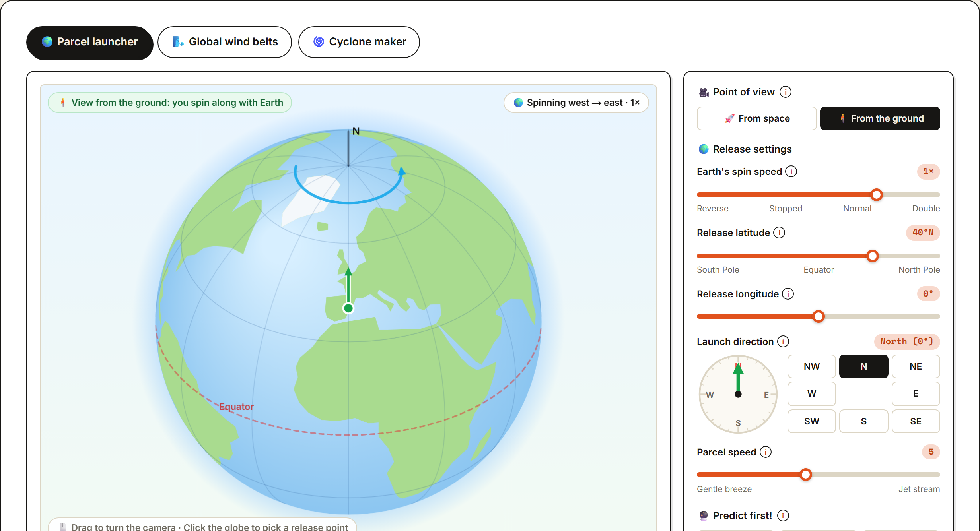Viewport: 980px width, 531px height.
Task: Click the North (0°) direction value badge
Action: (907, 341)
